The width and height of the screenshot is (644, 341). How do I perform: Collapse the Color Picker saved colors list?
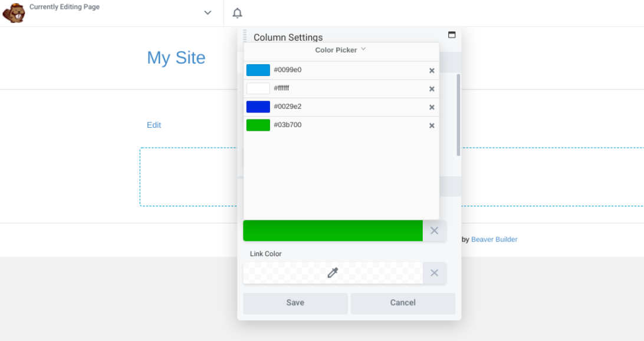pyautogui.click(x=363, y=50)
